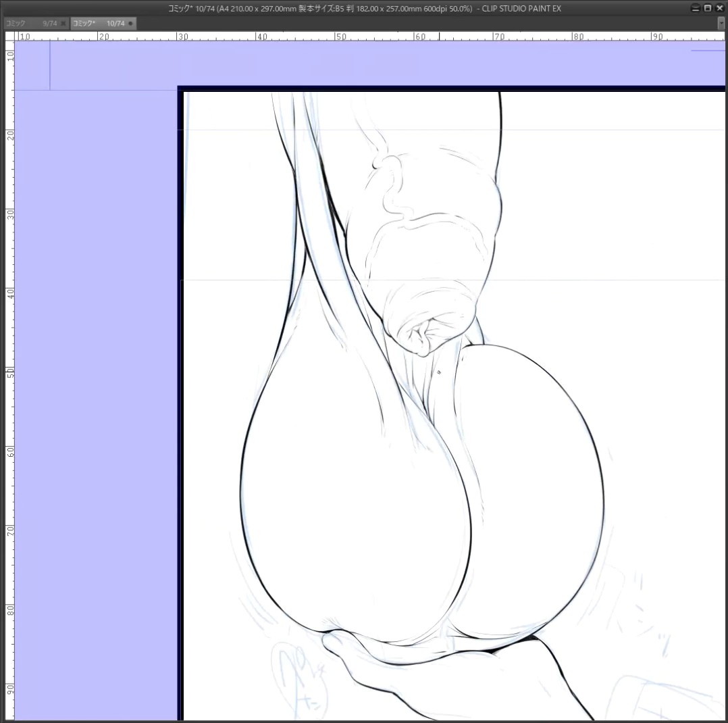Click the 50 mark on horizontal ruler

[x=340, y=36]
